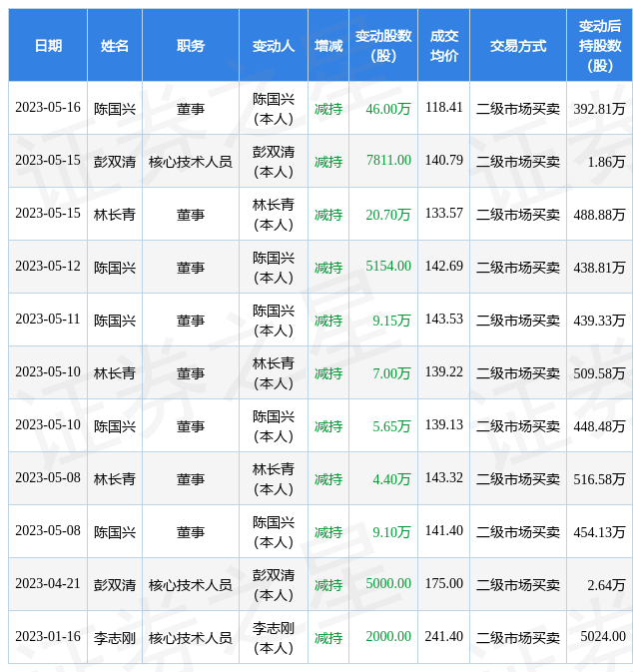Click the holding value 392.81万
Viewport: 633px width, 672px height.
599,109
